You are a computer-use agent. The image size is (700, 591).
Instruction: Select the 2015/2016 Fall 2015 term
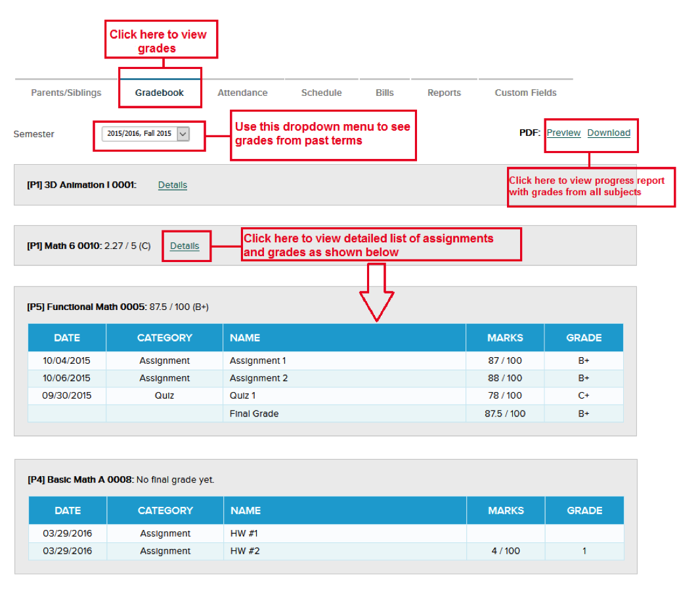click(x=138, y=133)
